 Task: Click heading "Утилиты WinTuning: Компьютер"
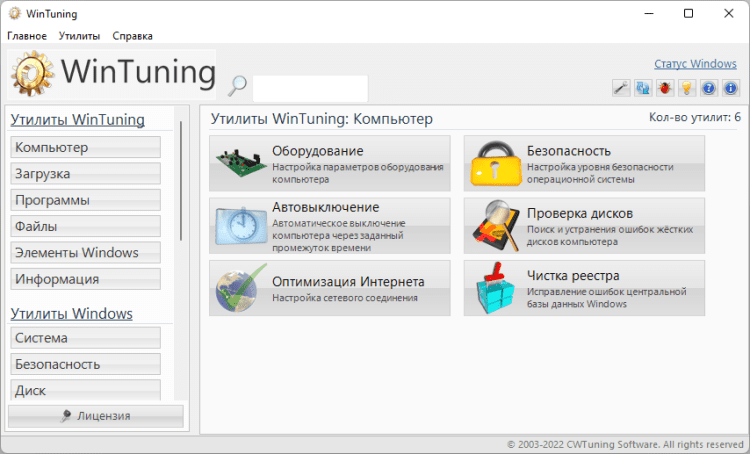tap(322, 119)
